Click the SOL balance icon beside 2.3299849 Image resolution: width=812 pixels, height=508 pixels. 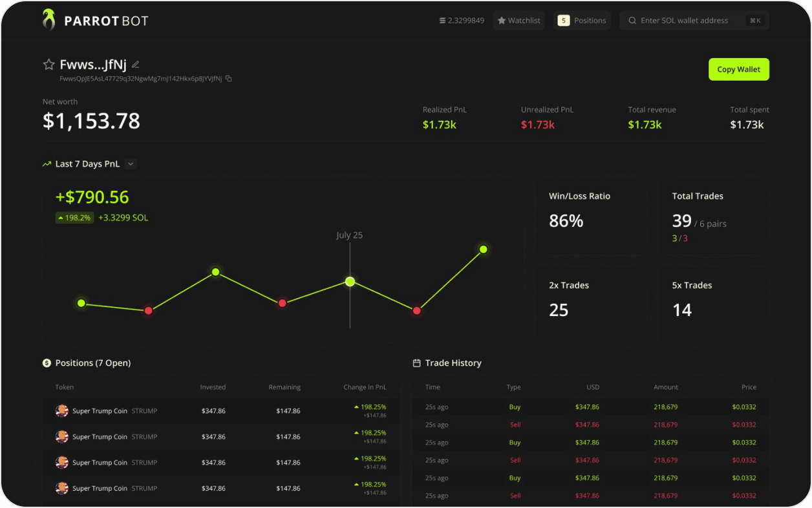[x=442, y=21]
